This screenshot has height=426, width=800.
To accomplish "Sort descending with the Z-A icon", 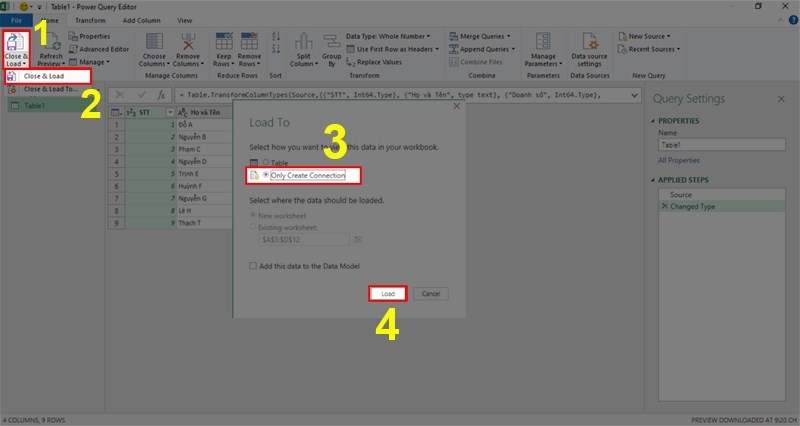I will pos(276,49).
